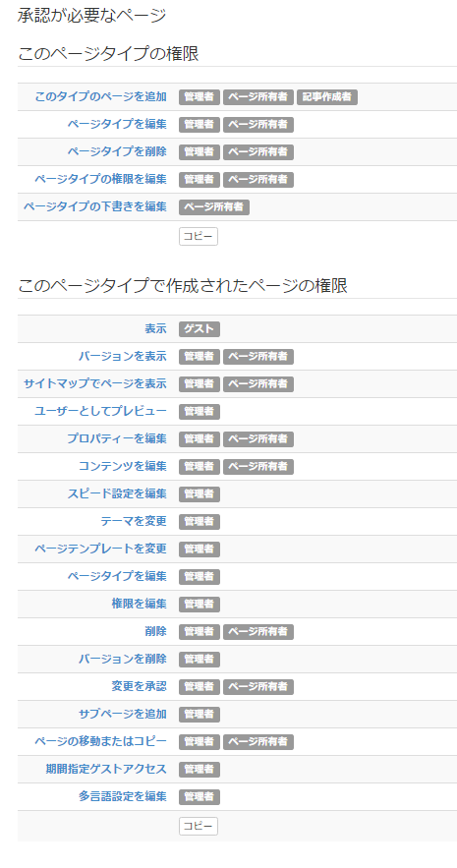The image size is (457, 868).
Task: Click the 'スピード設定を編集' link
Action: point(117,493)
